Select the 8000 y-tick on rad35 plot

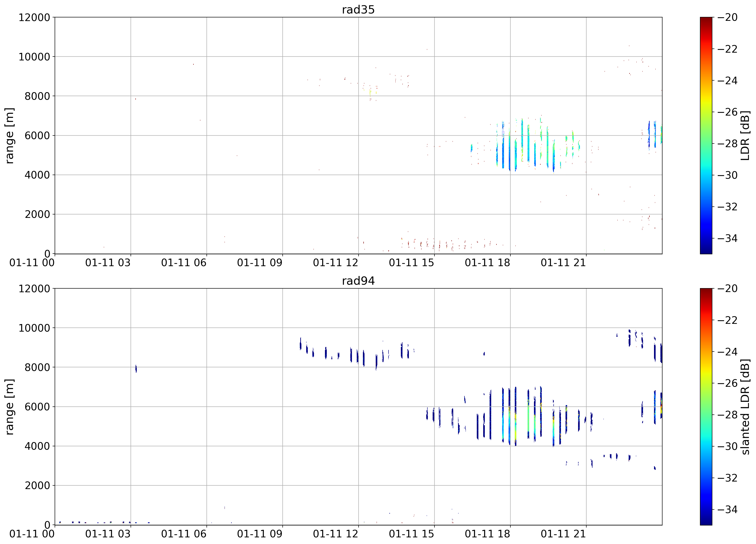pos(37,96)
